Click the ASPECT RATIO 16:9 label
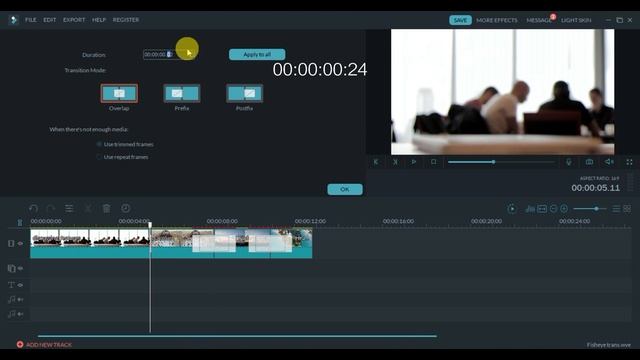 [599, 178]
